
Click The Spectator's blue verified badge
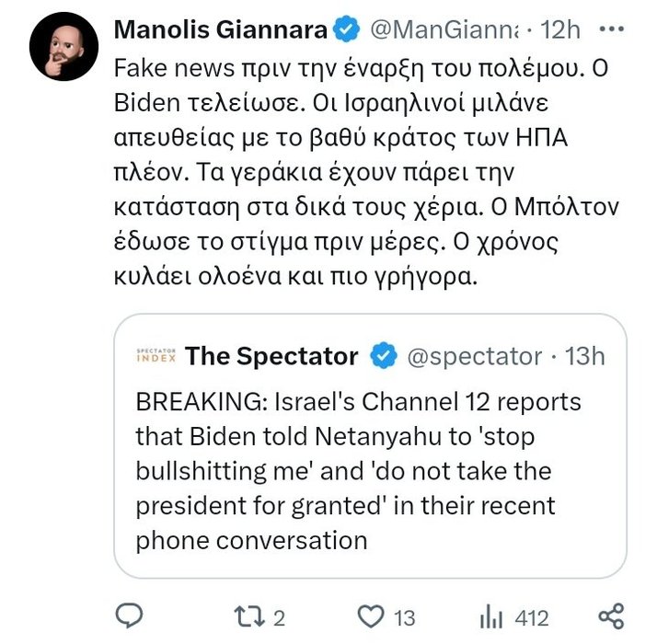click(383, 356)
